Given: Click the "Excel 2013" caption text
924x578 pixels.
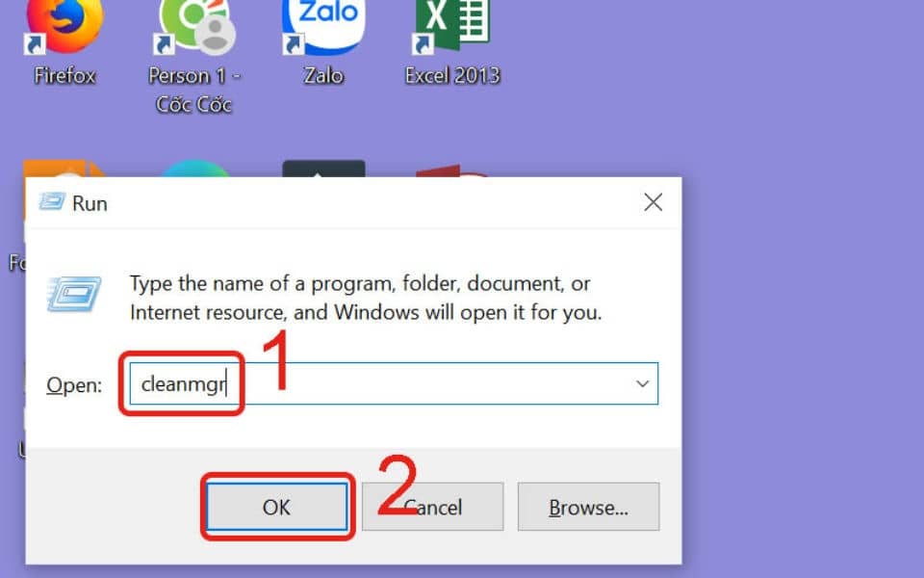Looking at the screenshot, I should tap(452, 75).
